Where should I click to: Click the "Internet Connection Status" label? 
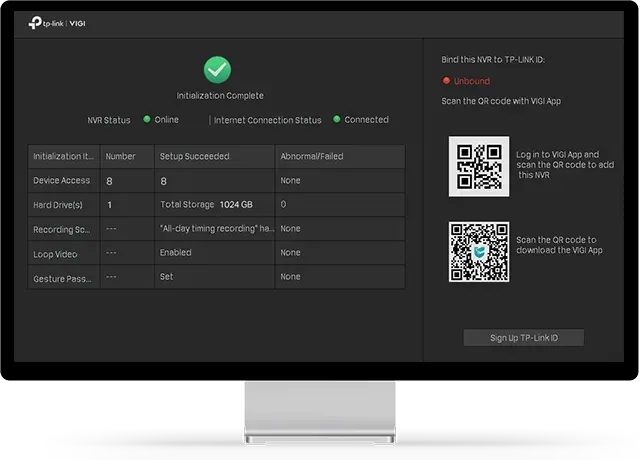(x=268, y=120)
